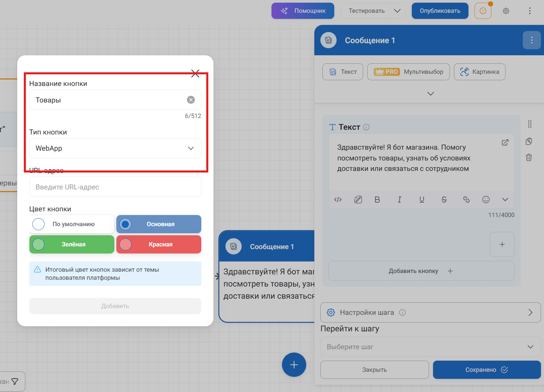
Task: Add a PRO Мультивыбор block
Action: tap(408, 72)
